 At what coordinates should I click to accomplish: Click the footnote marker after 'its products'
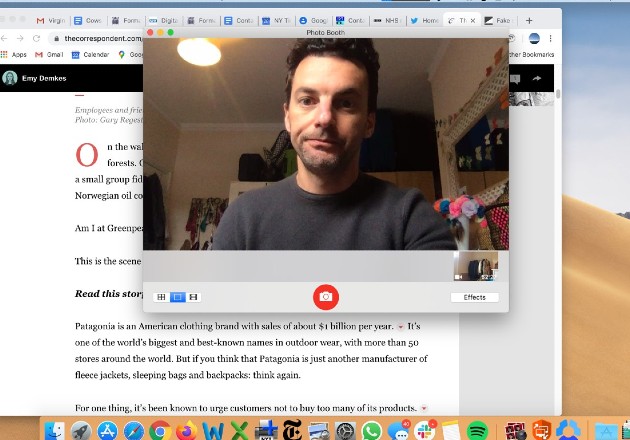pyautogui.click(x=424, y=409)
